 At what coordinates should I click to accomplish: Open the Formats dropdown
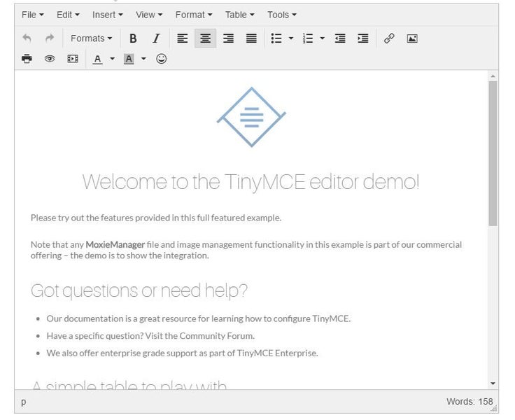[91, 38]
